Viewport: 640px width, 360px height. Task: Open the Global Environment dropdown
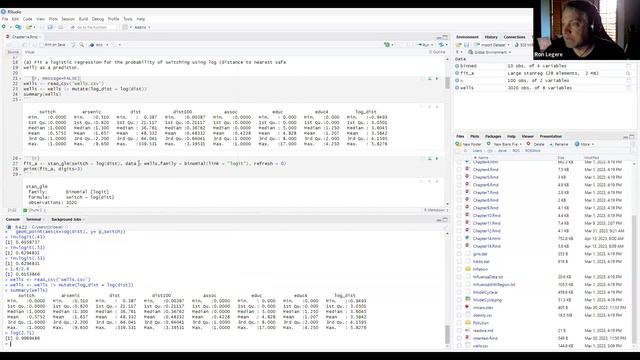click(489, 52)
